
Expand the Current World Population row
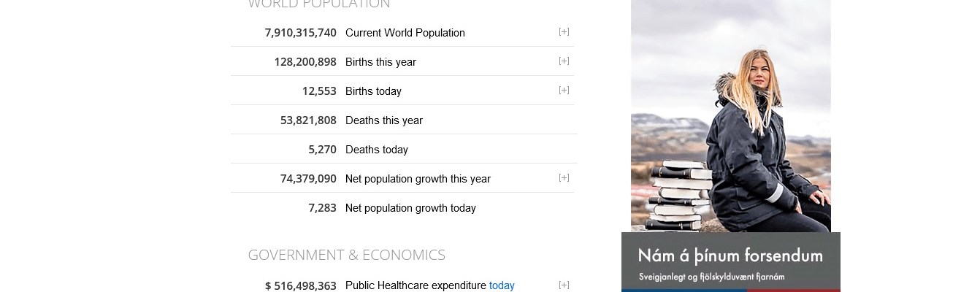(x=564, y=32)
